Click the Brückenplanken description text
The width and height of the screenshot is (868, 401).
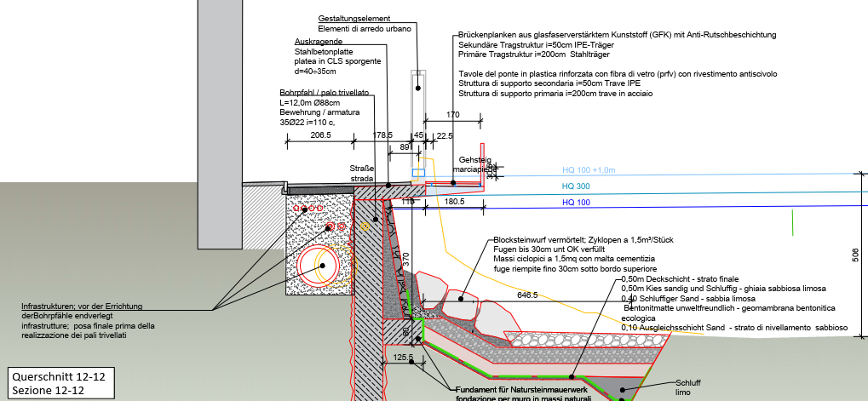tap(617, 36)
